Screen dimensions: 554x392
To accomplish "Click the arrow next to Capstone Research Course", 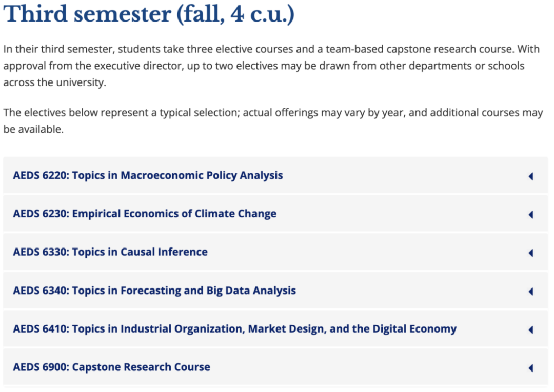I will (x=531, y=368).
